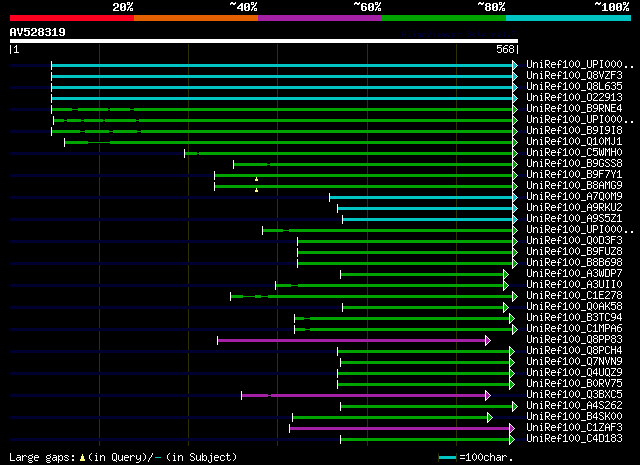
Task: Select the UniRef100_A7Q0M9 label
Action: coord(574,197)
